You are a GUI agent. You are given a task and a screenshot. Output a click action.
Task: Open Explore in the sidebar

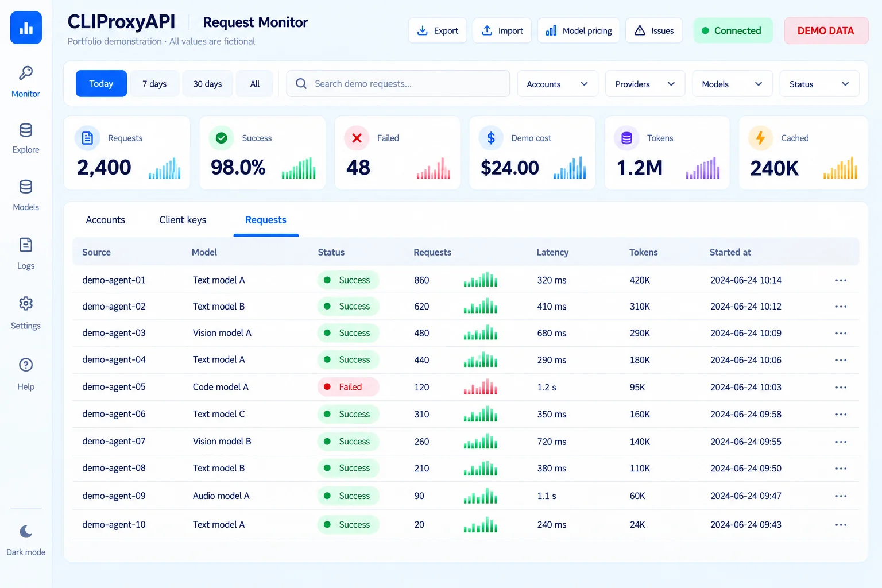[x=26, y=138]
